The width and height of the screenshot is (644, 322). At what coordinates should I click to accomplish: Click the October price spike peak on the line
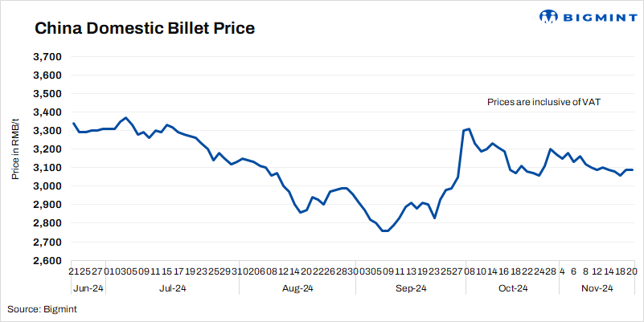(x=470, y=128)
